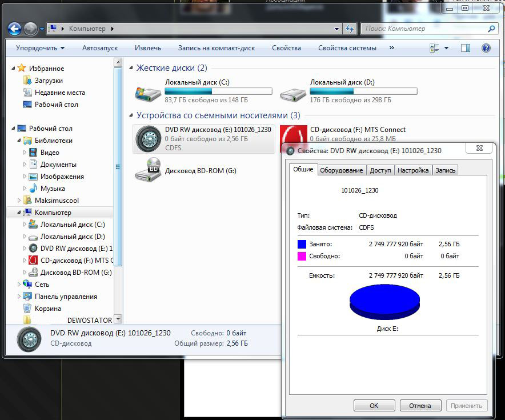
Task: Select DEWOSTATOR folder in the tree
Action: [x=90, y=320]
